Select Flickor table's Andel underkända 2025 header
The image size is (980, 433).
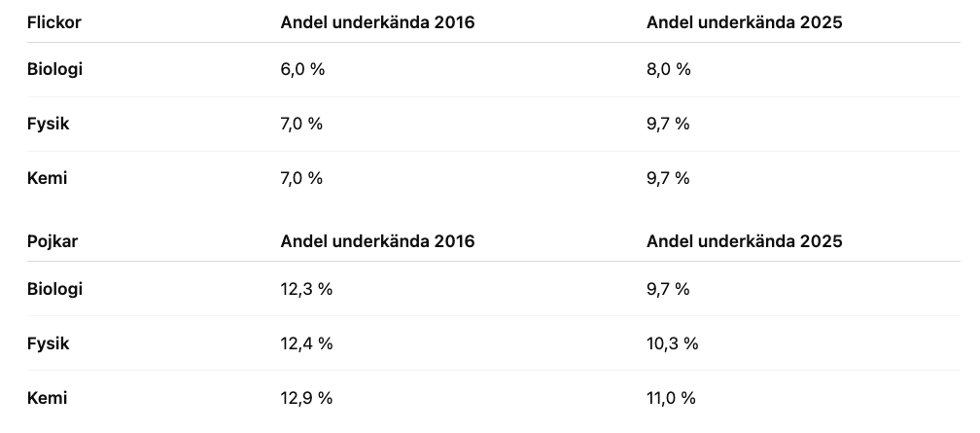744,22
